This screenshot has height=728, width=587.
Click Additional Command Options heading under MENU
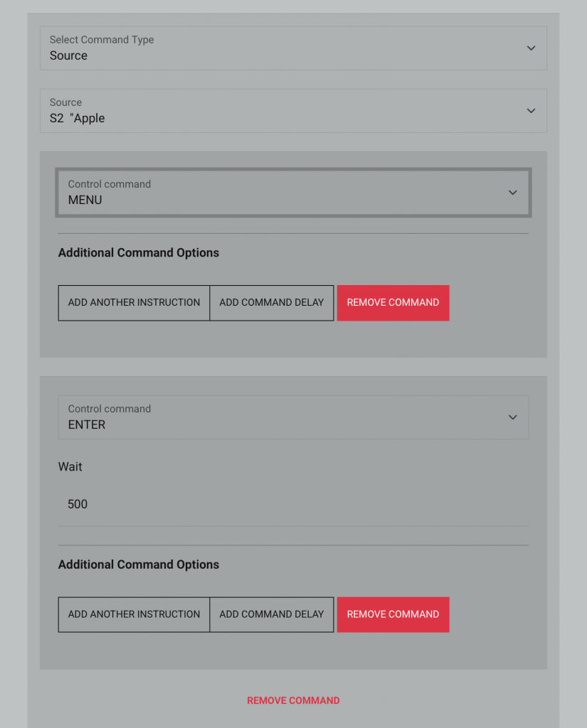(139, 253)
